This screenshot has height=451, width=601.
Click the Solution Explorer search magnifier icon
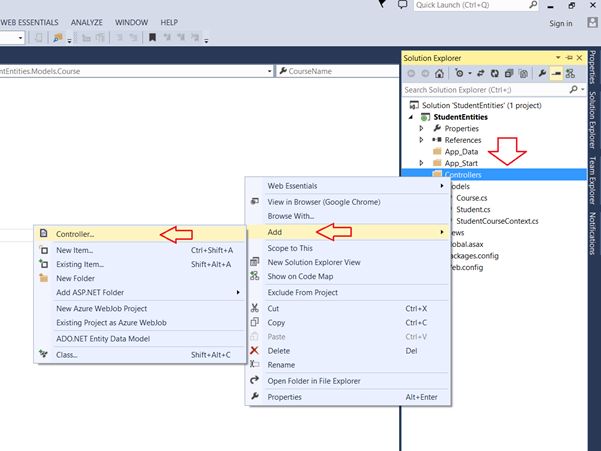coord(573,89)
